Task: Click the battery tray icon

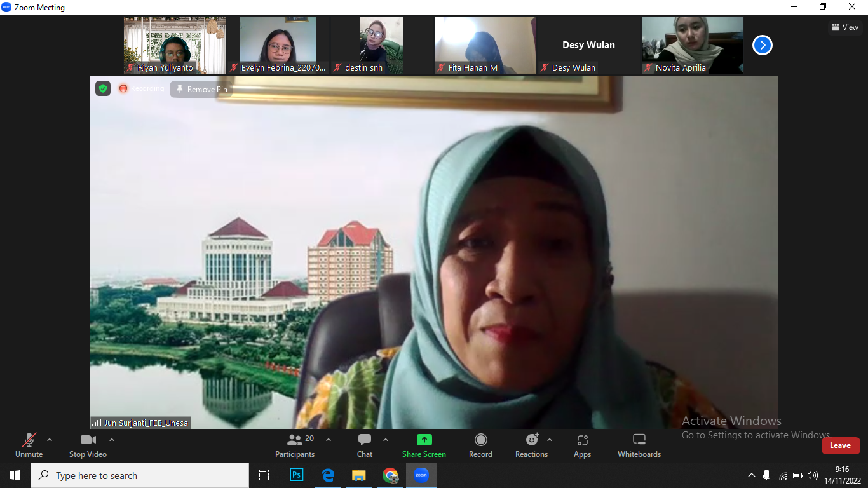Action: 798,475
